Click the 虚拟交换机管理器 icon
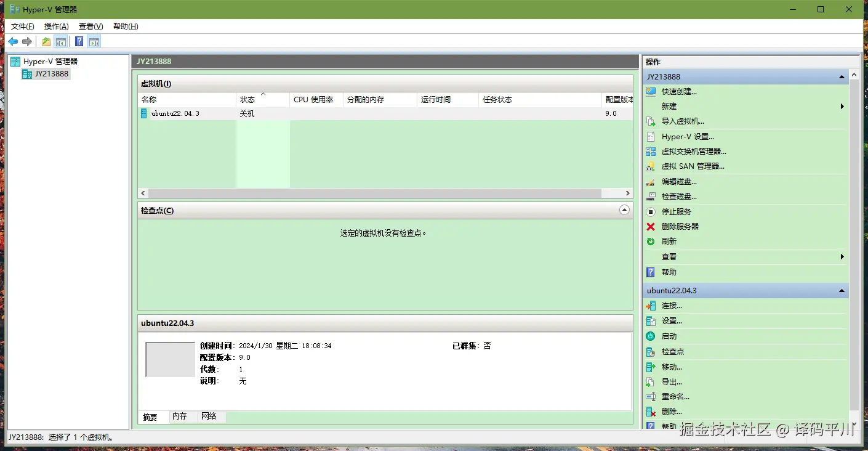The image size is (868, 451). point(651,151)
